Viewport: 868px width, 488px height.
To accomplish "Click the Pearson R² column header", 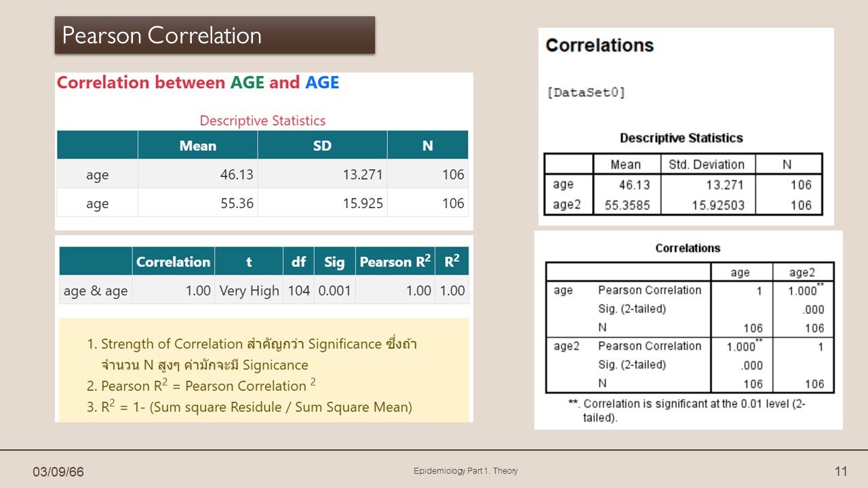I will (x=395, y=262).
